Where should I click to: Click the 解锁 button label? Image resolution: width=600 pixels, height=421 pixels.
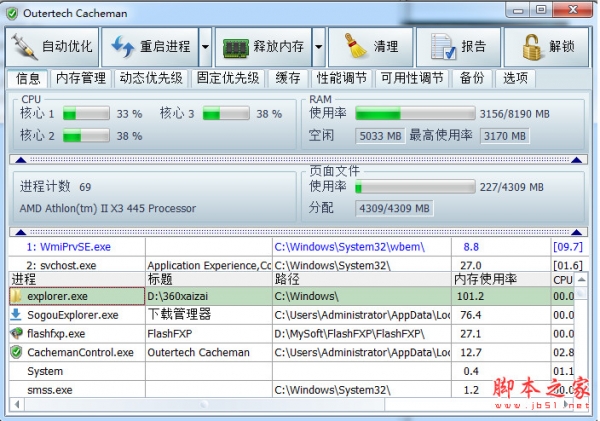point(562,47)
